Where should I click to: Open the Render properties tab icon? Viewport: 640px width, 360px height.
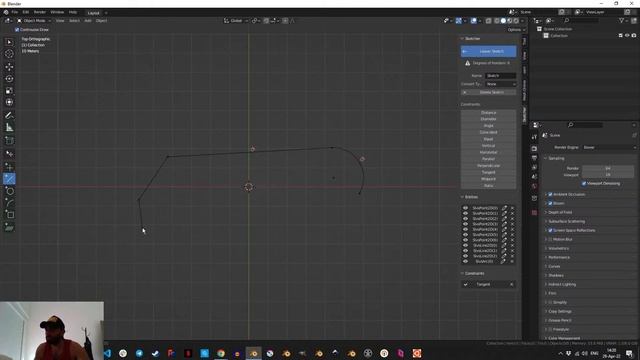(x=534, y=149)
